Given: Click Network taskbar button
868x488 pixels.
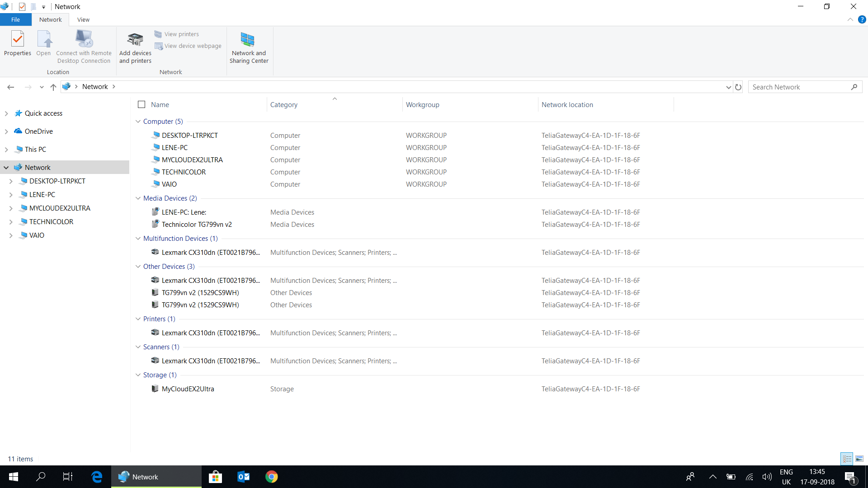Looking at the screenshot, I should (156, 477).
